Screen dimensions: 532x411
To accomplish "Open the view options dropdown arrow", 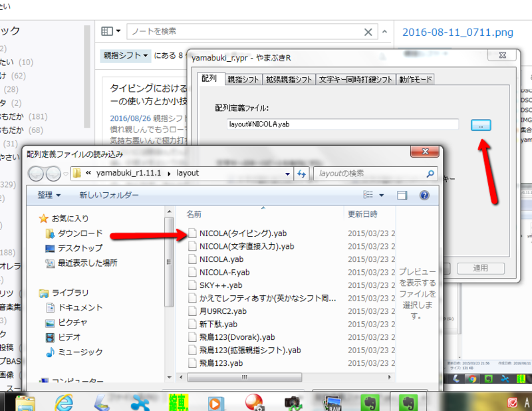I will 381,195.
